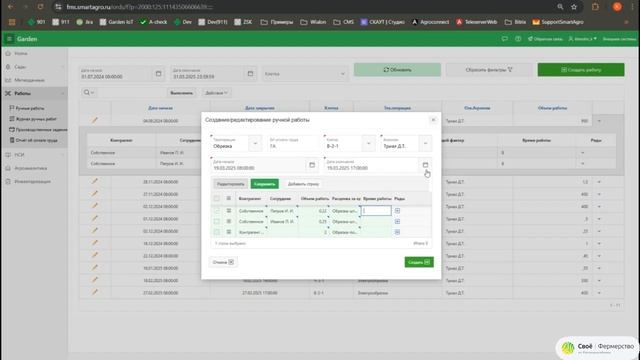Click the browser address bar URL
640x360 pixels.
(139, 7)
